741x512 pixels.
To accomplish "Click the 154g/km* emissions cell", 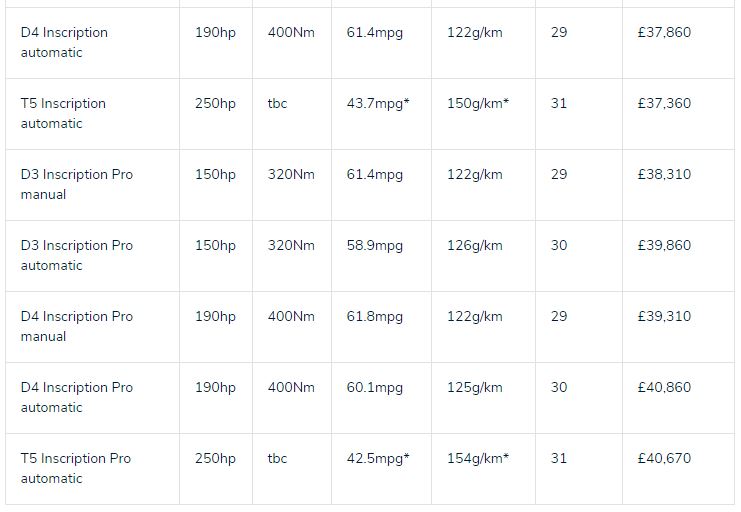I will [478, 458].
